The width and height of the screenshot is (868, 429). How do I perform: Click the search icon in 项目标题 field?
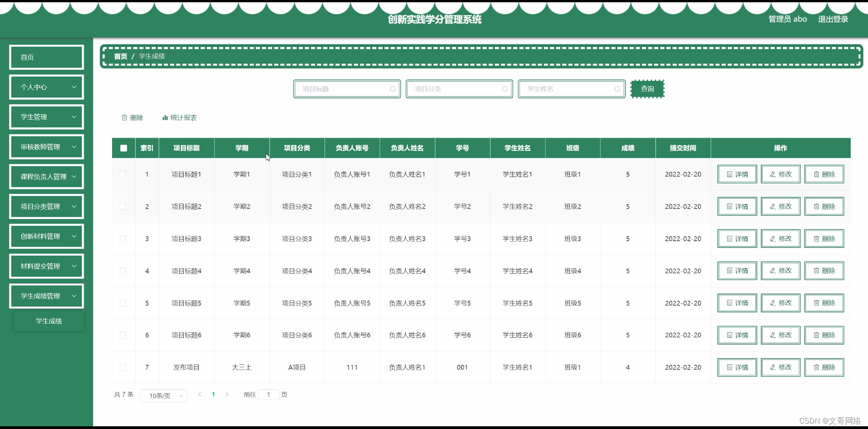(393, 89)
